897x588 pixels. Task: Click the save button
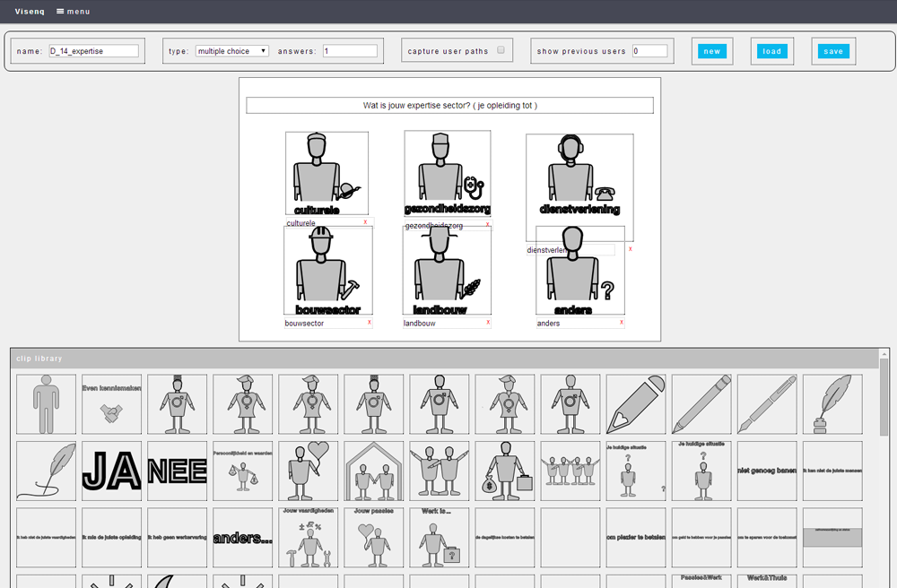833,51
